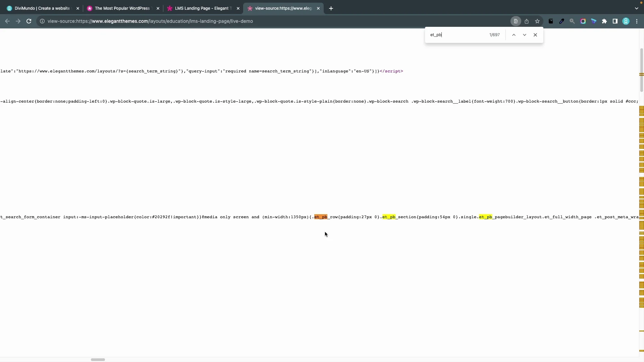This screenshot has height=362, width=644.
Task: Select the view-source elegantthemes tab
Action: pyautogui.click(x=283, y=8)
